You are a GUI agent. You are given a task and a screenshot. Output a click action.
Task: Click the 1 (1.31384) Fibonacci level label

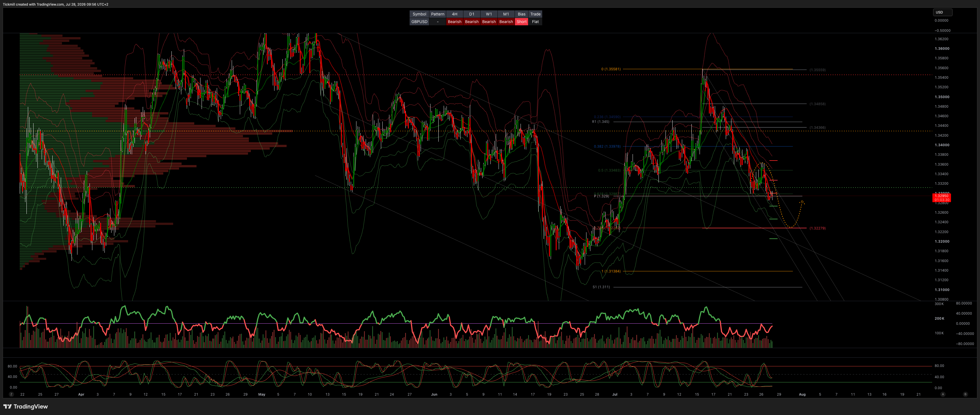tap(611, 271)
